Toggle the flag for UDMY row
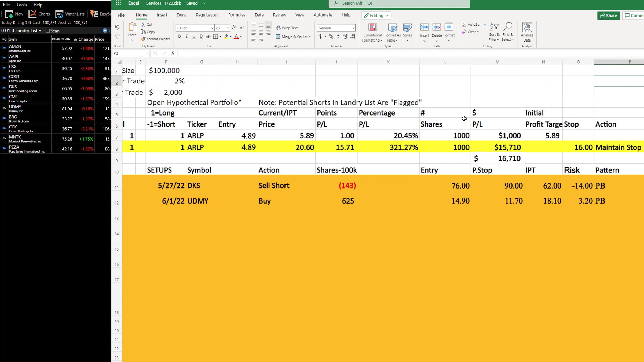 [4, 109]
